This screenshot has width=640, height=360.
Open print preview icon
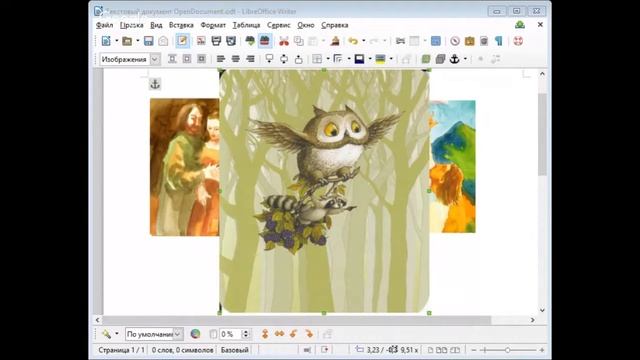coord(231,41)
